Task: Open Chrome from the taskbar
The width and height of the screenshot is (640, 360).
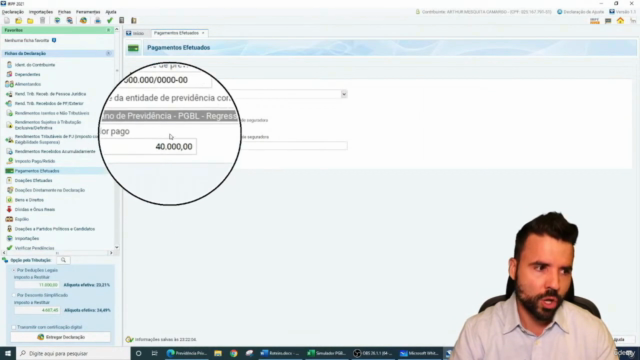Action: (x=233, y=353)
